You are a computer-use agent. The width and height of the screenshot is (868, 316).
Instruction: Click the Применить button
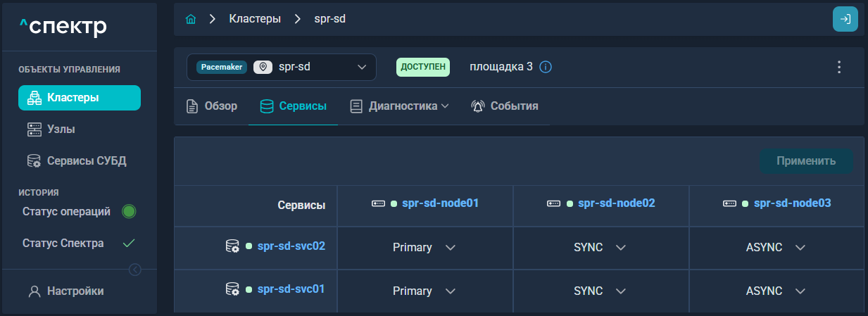pyautogui.click(x=806, y=161)
